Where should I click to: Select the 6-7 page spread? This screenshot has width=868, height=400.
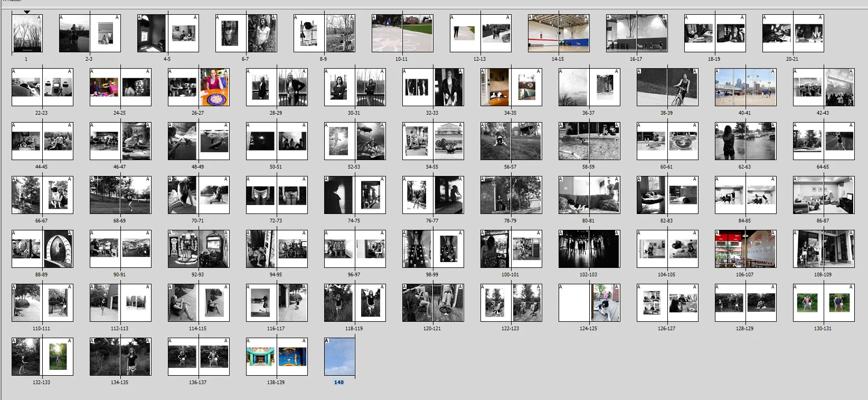(x=246, y=33)
